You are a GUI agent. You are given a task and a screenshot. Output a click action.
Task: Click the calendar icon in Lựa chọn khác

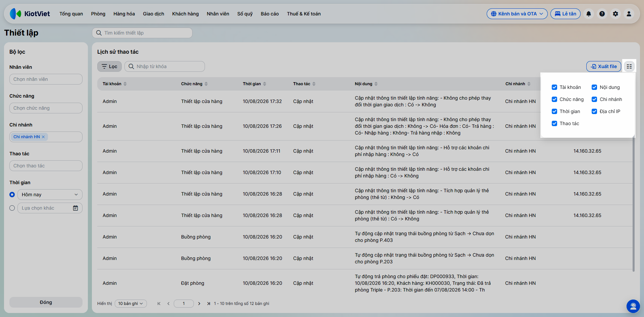pos(75,208)
